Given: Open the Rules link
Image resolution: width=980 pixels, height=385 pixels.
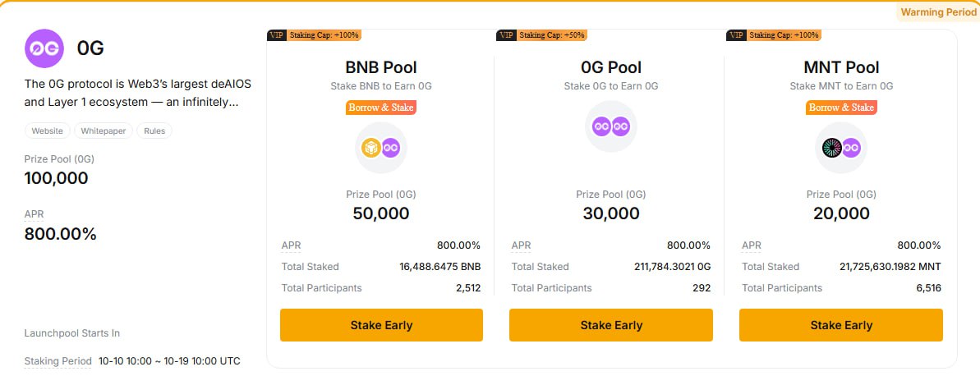Looking at the screenshot, I should 154,131.
